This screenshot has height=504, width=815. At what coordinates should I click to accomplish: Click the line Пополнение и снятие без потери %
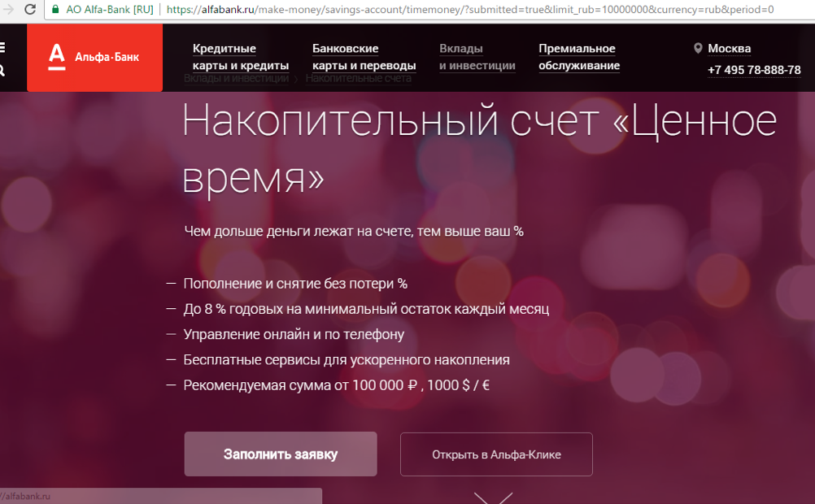(295, 284)
